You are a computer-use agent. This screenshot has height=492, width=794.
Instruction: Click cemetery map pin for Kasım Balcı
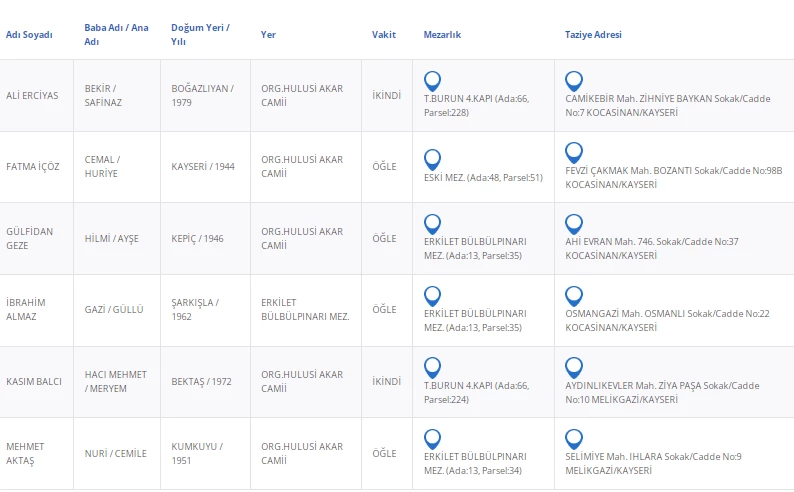pyautogui.click(x=432, y=367)
